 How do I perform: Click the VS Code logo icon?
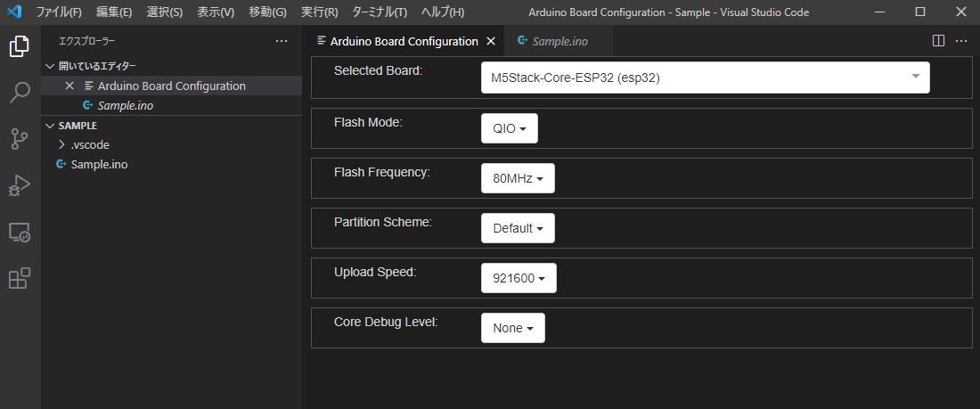coord(15,12)
